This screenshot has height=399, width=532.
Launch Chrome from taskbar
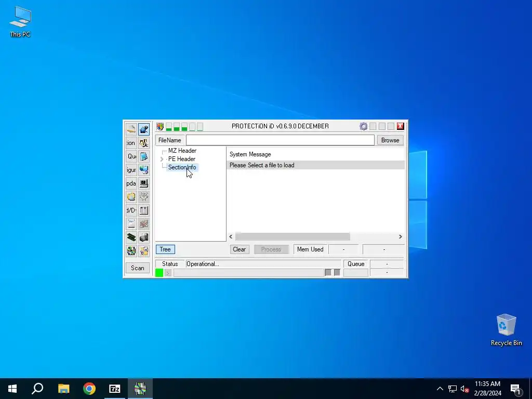pos(89,389)
